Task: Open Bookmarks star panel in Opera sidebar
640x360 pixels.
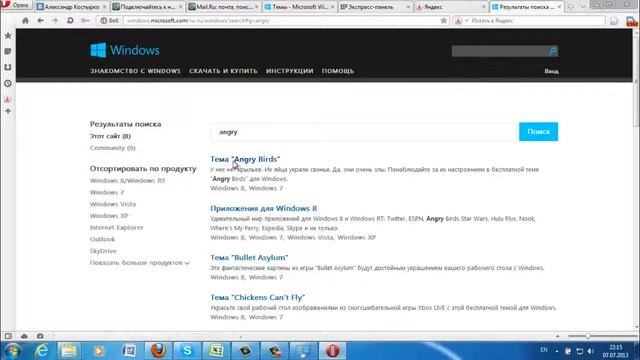Action: pyautogui.click(x=8, y=36)
